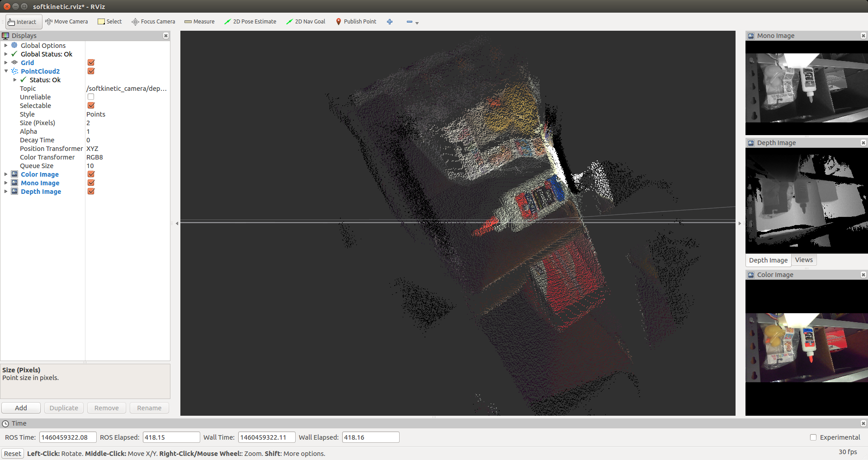Click the Duplicate button
Screen dimensions: 868x460
(x=64, y=408)
